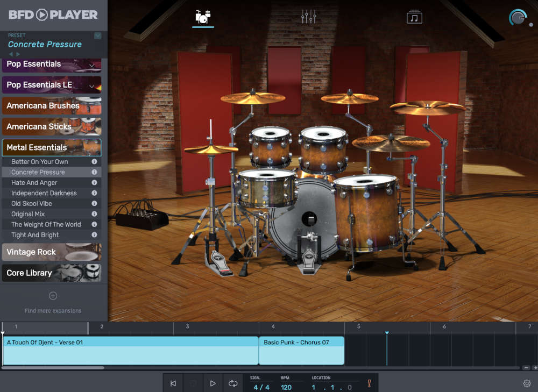Collapse the Metal Essentials expansion

51,147
